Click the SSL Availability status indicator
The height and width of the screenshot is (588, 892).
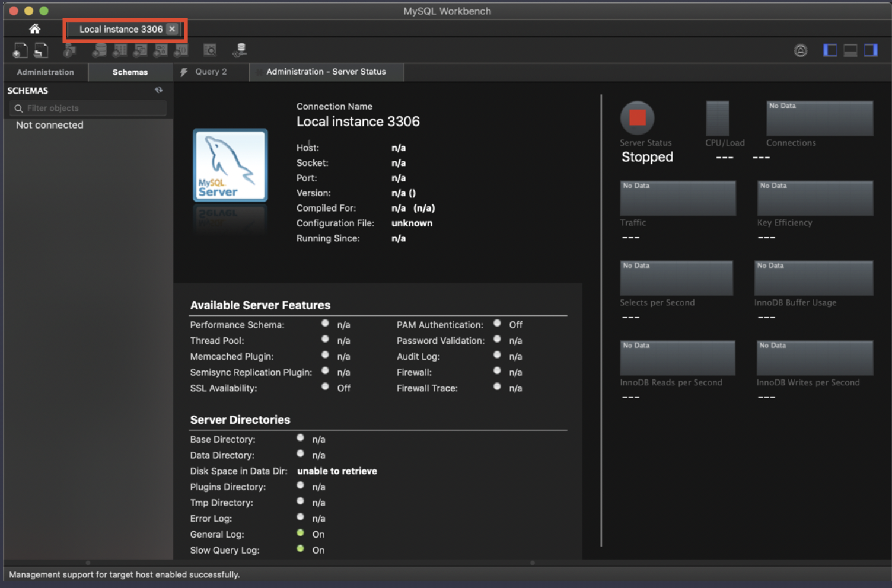325,386
